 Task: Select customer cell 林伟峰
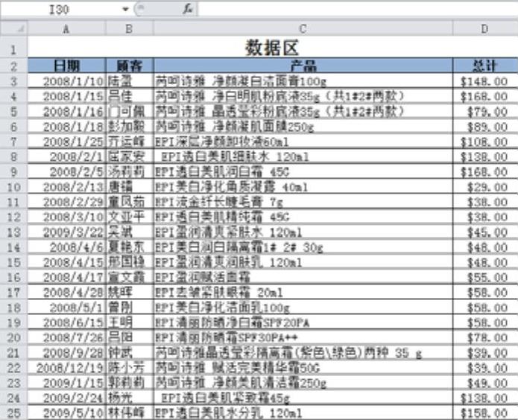click(130, 413)
